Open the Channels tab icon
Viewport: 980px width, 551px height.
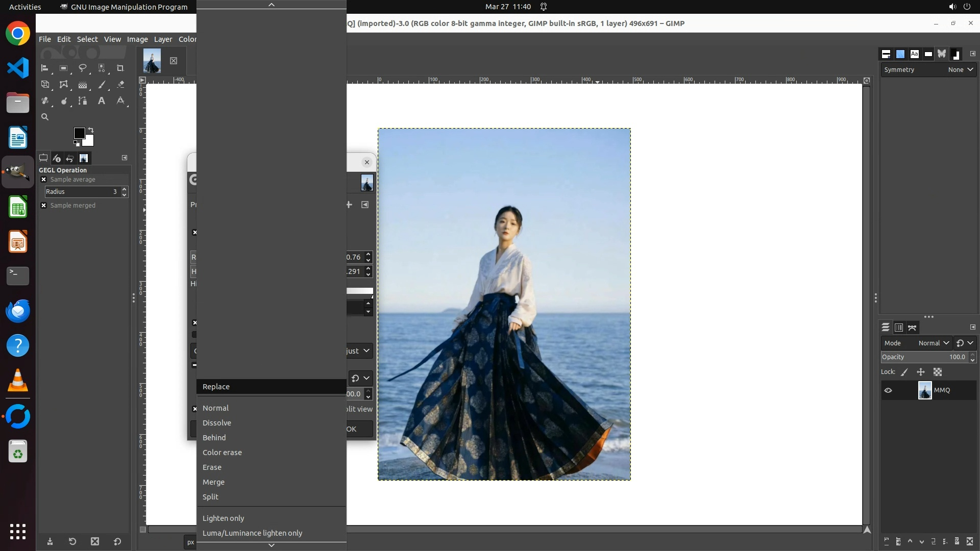pyautogui.click(x=899, y=328)
